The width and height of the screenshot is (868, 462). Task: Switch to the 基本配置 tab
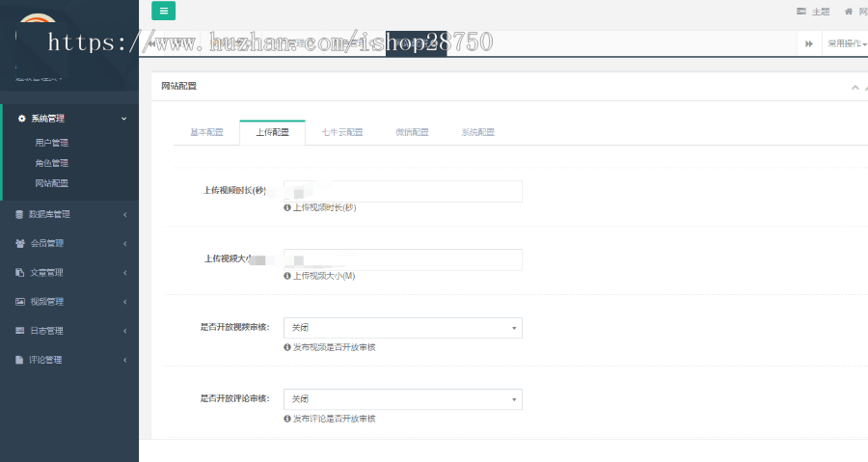206,132
